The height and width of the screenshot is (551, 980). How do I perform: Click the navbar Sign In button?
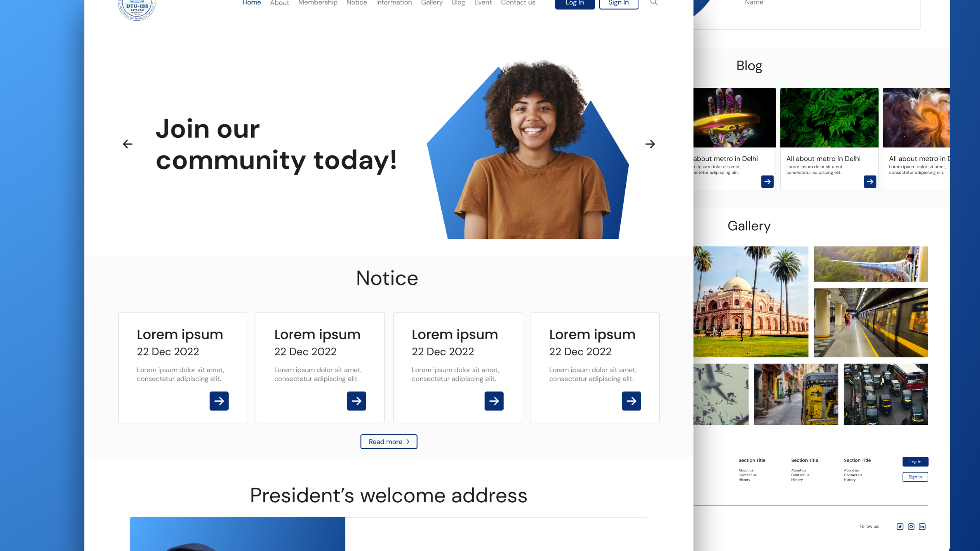coord(618,3)
